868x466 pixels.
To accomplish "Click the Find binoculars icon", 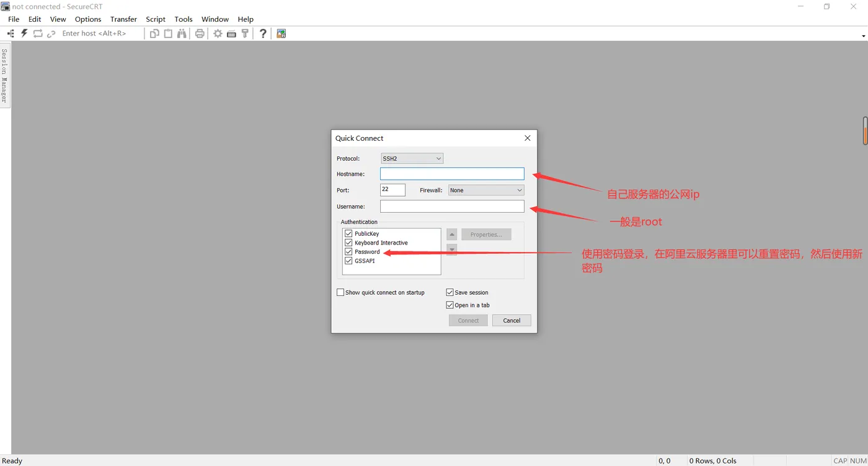I will [182, 34].
